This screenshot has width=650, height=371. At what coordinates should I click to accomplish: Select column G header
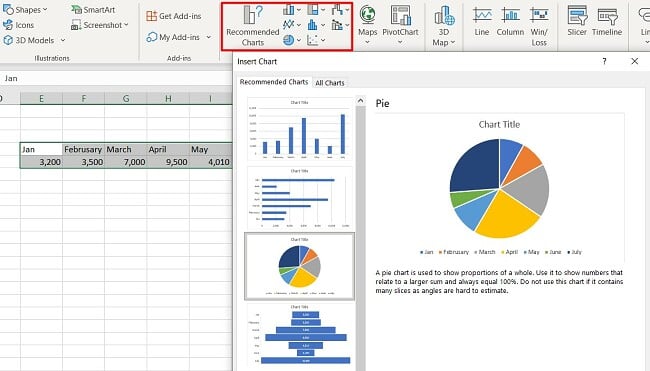(126, 98)
